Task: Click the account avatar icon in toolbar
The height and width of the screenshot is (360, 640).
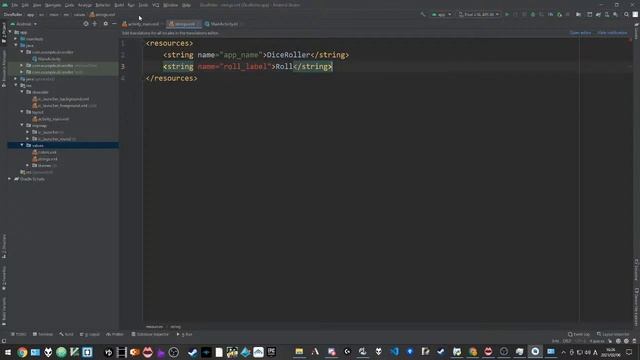Action: pyautogui.click(x=635, y=14)
